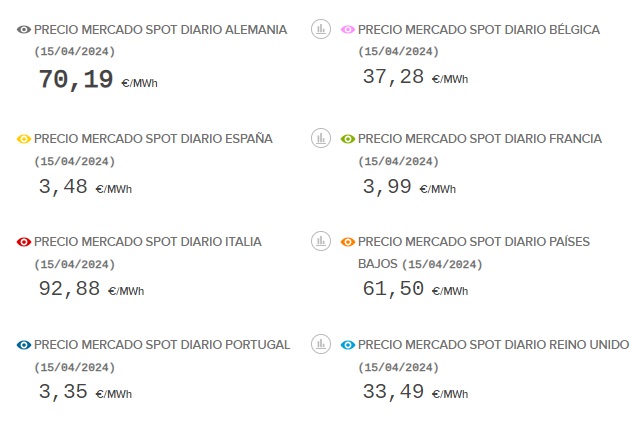
Task: Open the Precio Mercado Spot Diario España title
Action: (x=153, y=139)
